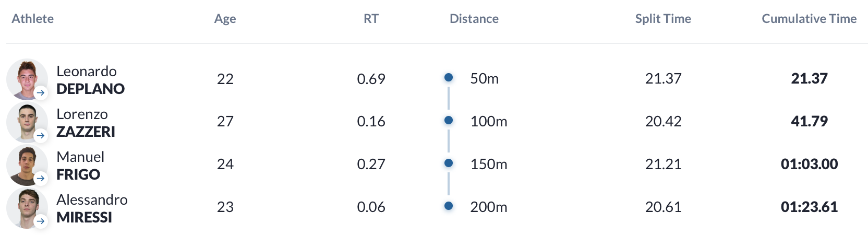The height and width of the screenshot is (235, 868).
Task: Click the arrow icon on Lorenzo Zazzeri's photo
Action: click(x=41, y=136)
